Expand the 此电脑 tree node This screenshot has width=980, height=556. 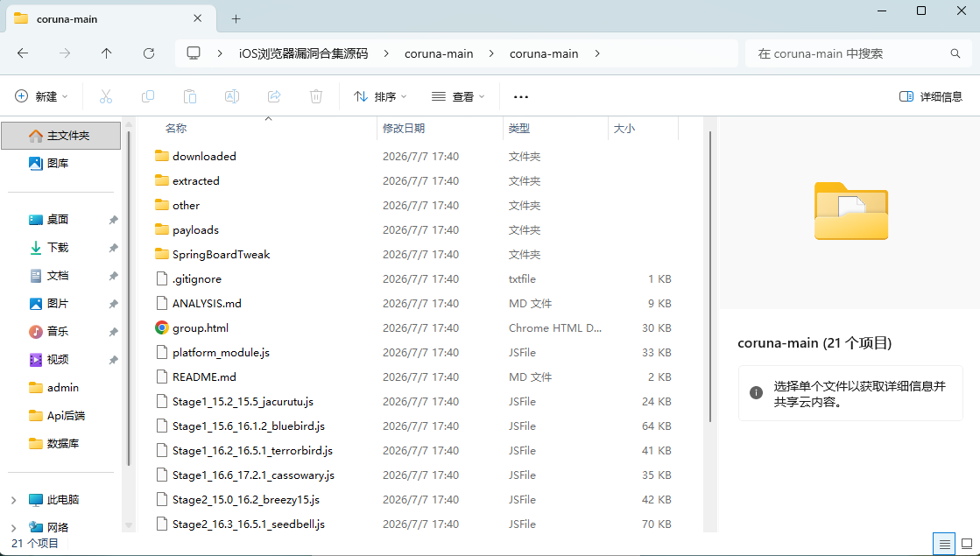tap(13, 500)
